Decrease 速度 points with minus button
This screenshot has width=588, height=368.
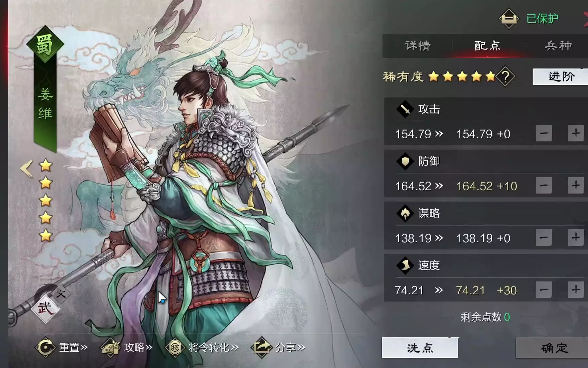[544, 290]
